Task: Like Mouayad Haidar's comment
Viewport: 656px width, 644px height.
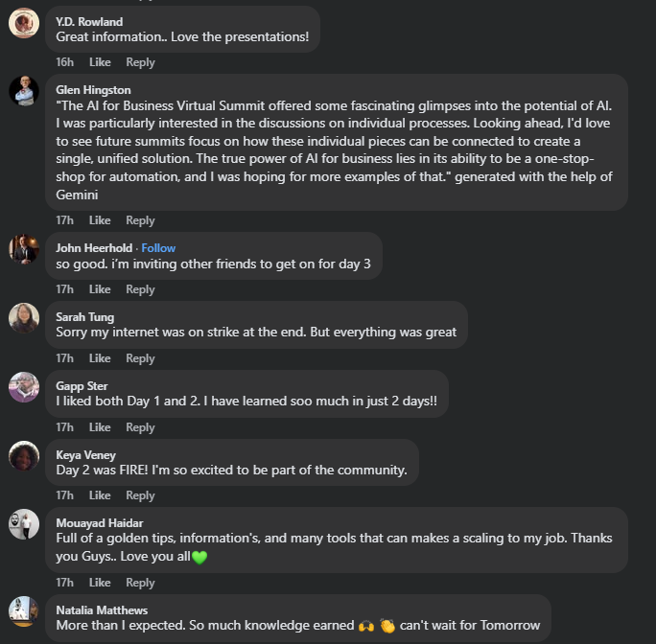Action: [x=100, y=583]
